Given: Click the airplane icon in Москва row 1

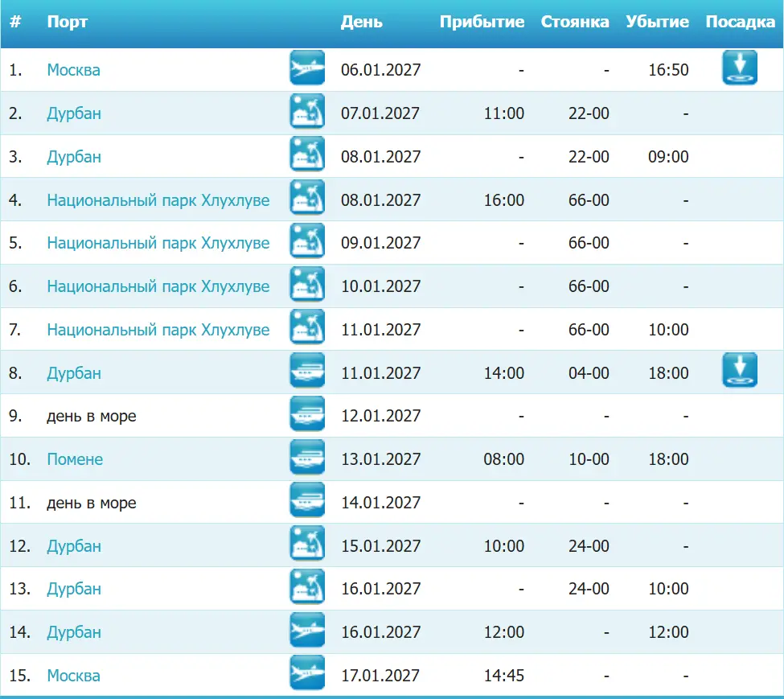Looking at the screenshot, I should point(307,68).
